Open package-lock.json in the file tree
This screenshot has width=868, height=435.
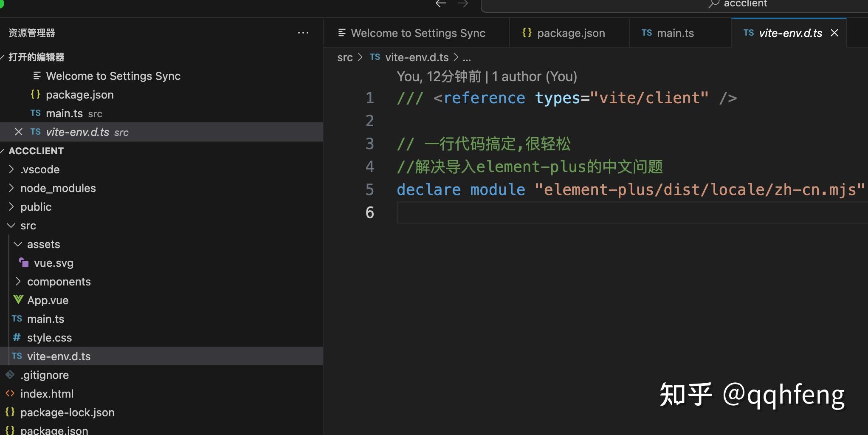pyautogui.click(x=67, y=412)
